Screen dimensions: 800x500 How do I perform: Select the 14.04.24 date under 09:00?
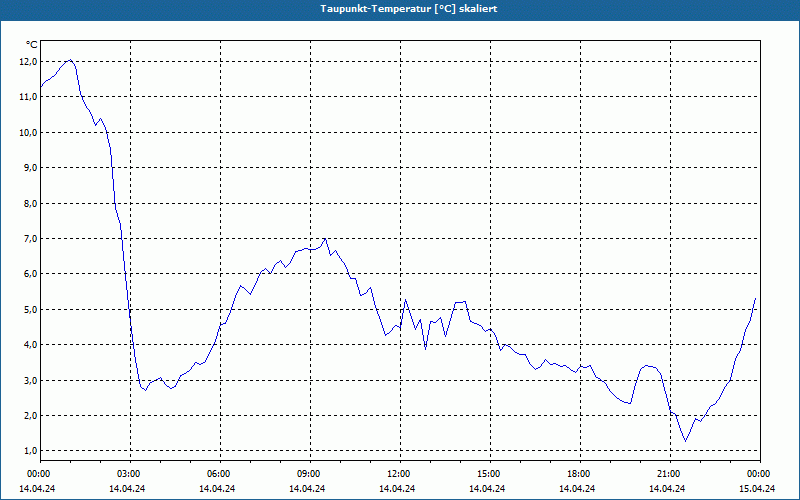pyautogui.click(x=307, y=488)
